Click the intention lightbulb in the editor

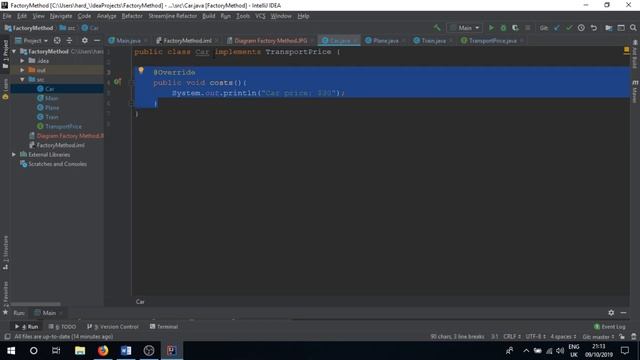141,70
